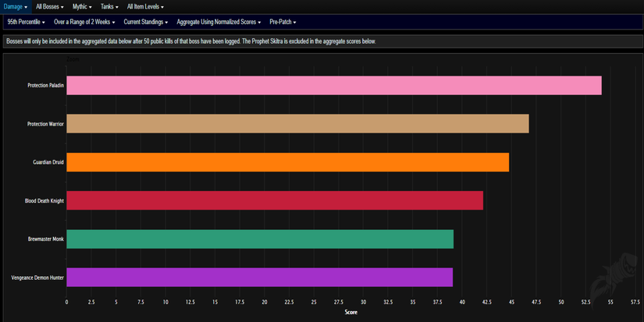The image size is (644, 322).
Task: Select the Protection Warrior axis label
Action: tap(45, 124)
